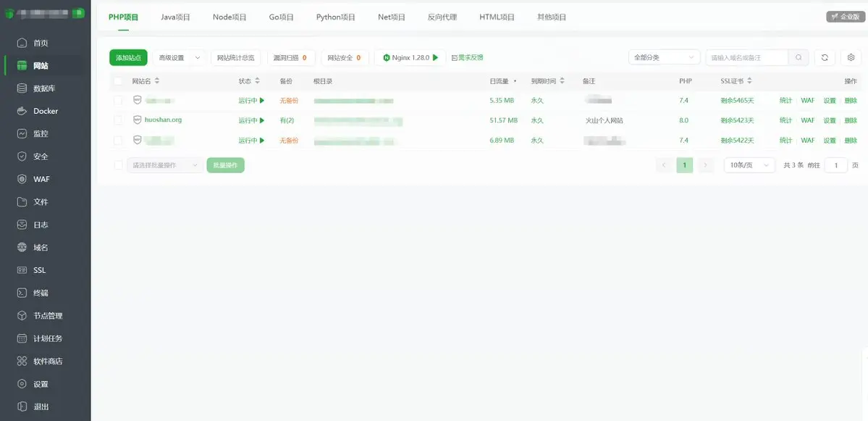
Task: Click the 退出 logout icon
Action: coord(22,407)
